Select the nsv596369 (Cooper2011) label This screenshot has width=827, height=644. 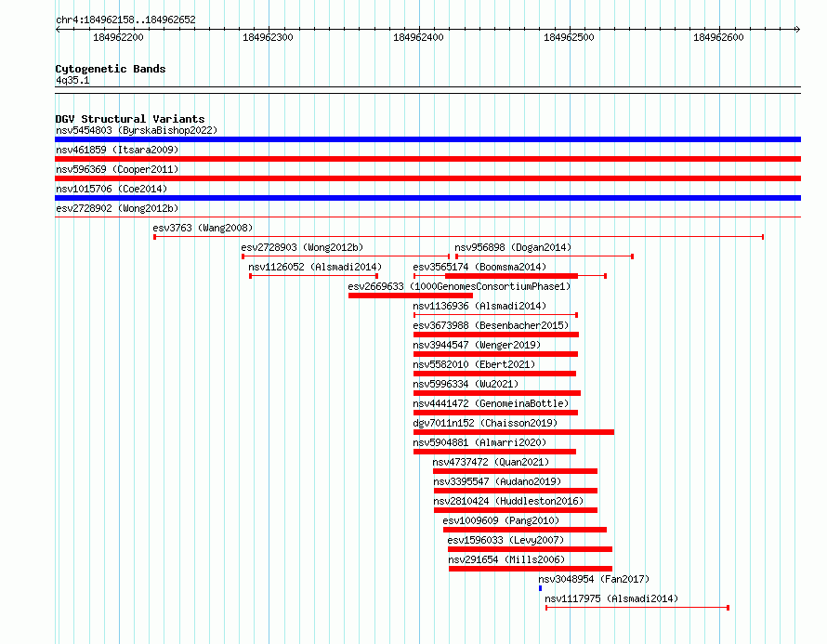pos(117,169)
